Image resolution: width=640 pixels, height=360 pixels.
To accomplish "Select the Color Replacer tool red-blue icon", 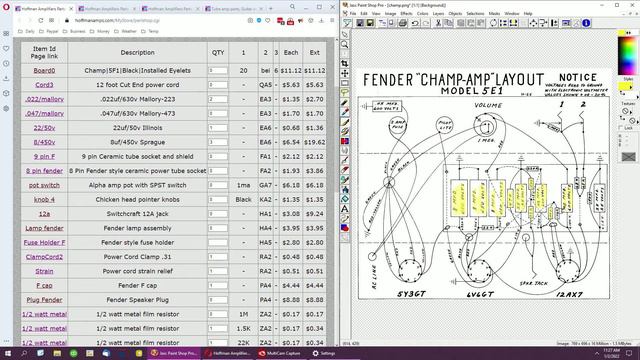I will [x=345, y=141].
